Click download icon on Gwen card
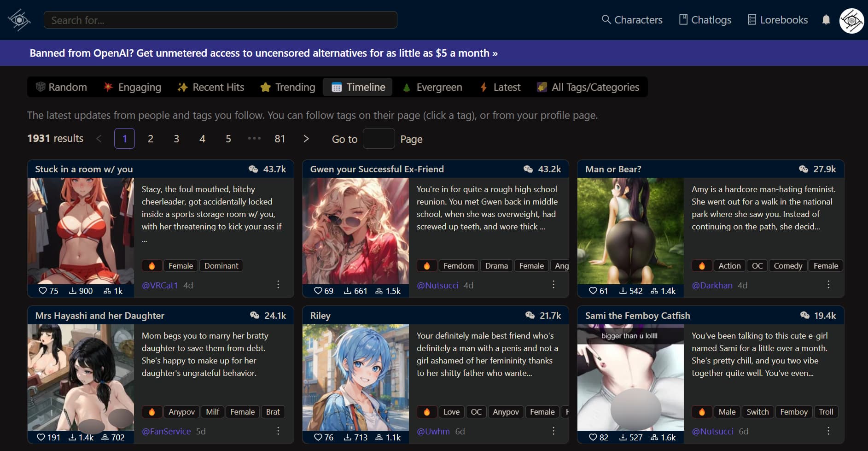Viewport: 868px width, 451px height. click(348, 291)
